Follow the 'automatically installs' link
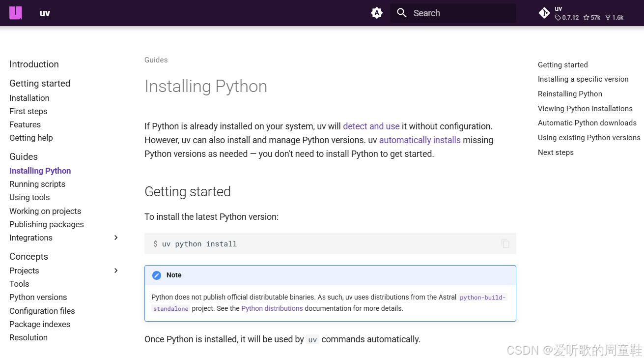The height and width of the screenshot is (361, 644). click(x=420, y=140)
